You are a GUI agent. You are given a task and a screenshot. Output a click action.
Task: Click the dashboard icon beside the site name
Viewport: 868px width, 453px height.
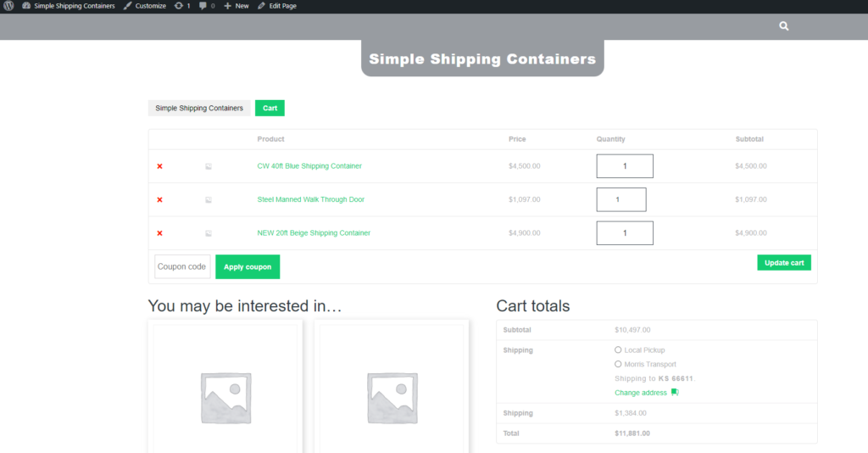26,6
